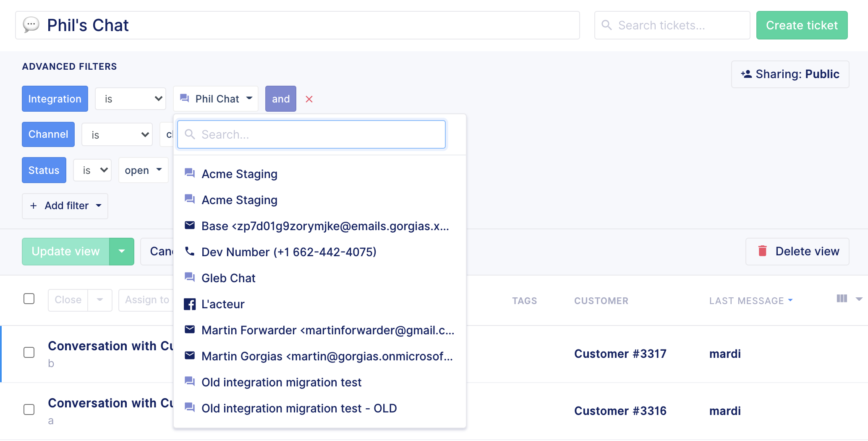Image resolution: width=868 pixels, height=441 pixels.
Task: Click the envelope icon beside Martin Gorgias
Action: (x=190, y=356)
